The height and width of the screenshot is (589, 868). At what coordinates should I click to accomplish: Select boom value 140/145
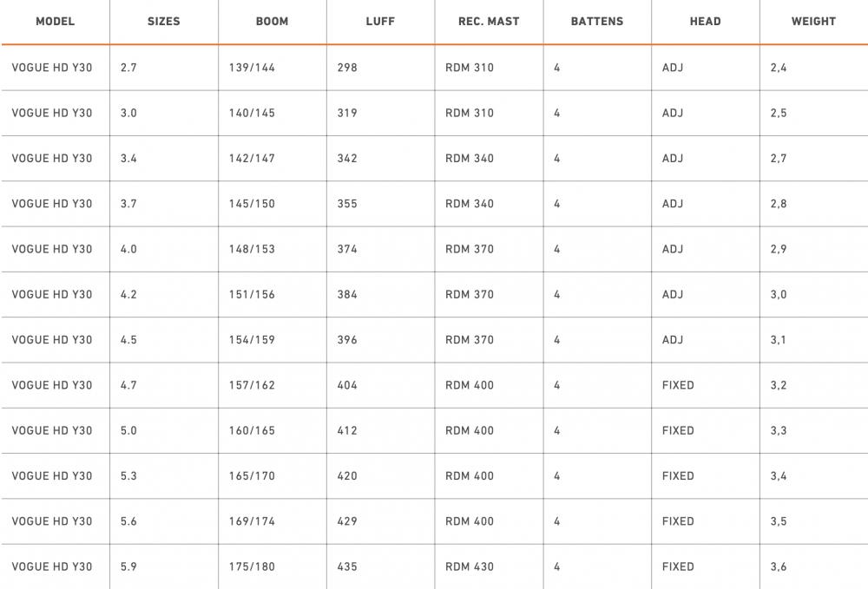pos(252,113)
